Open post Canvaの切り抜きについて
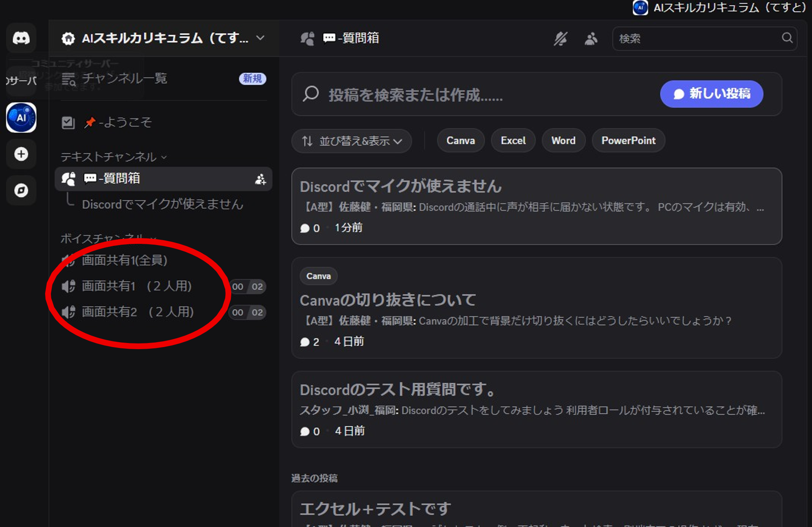The image size is (812, 527). [x=536, y=308]
